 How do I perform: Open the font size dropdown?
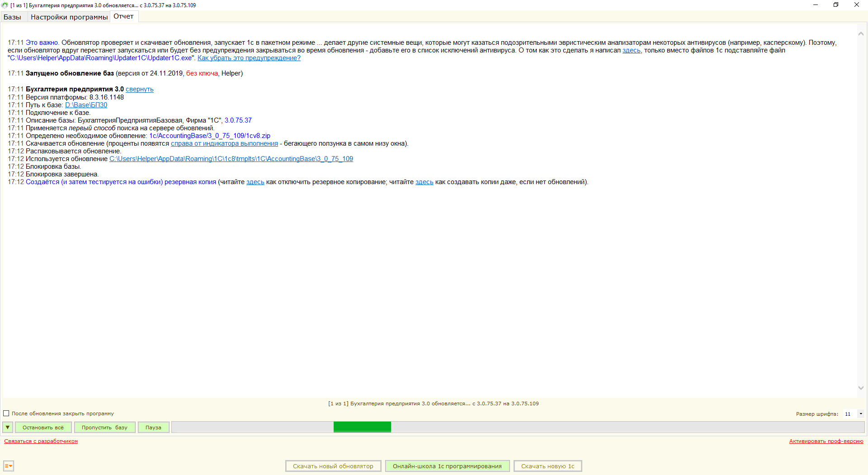(860, 414)
